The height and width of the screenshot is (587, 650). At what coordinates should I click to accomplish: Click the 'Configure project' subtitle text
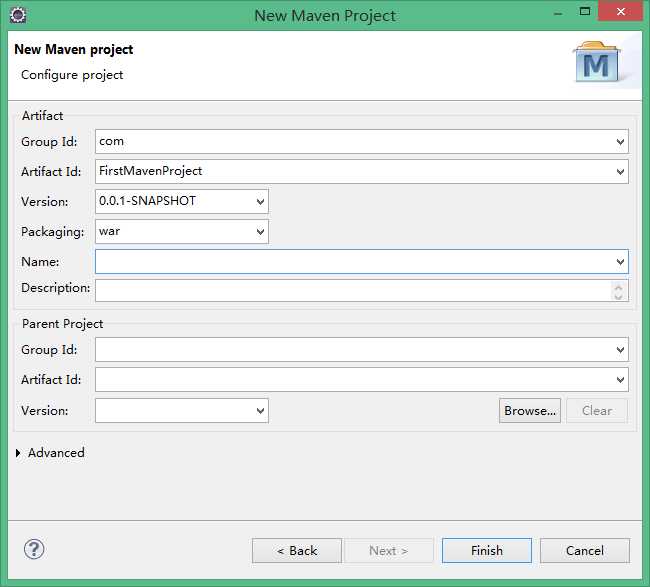pos(72,75)
